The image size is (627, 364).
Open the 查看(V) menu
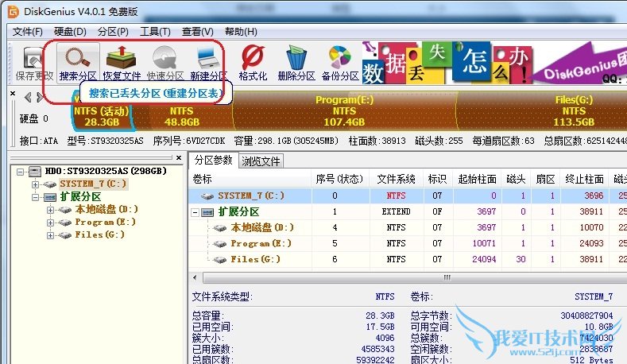198,32
